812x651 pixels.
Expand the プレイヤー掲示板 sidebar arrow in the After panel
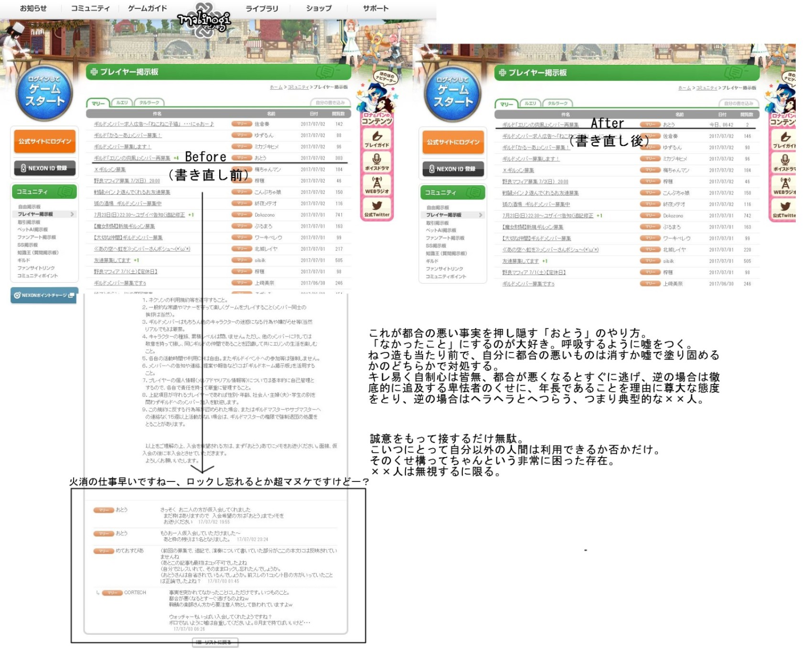(x=481, y=215)
